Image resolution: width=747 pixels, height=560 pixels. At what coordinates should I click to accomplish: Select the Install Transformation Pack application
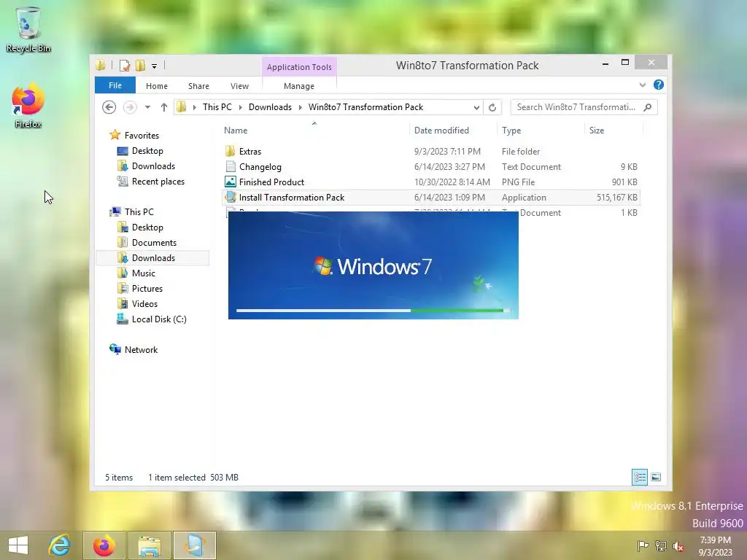coord(430,197)
